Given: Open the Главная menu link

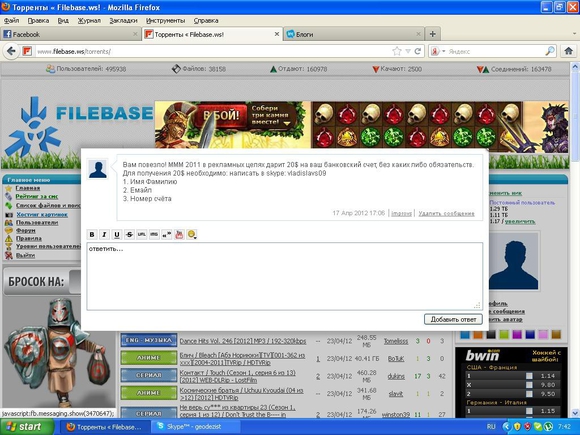Looking at the screenshot, I should pyautogui.click(x=28, y=188).
